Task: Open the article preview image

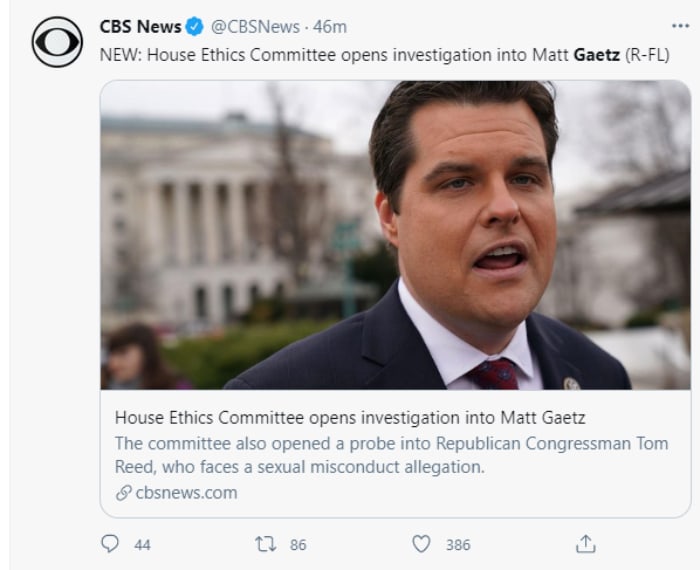Action: 395,235
